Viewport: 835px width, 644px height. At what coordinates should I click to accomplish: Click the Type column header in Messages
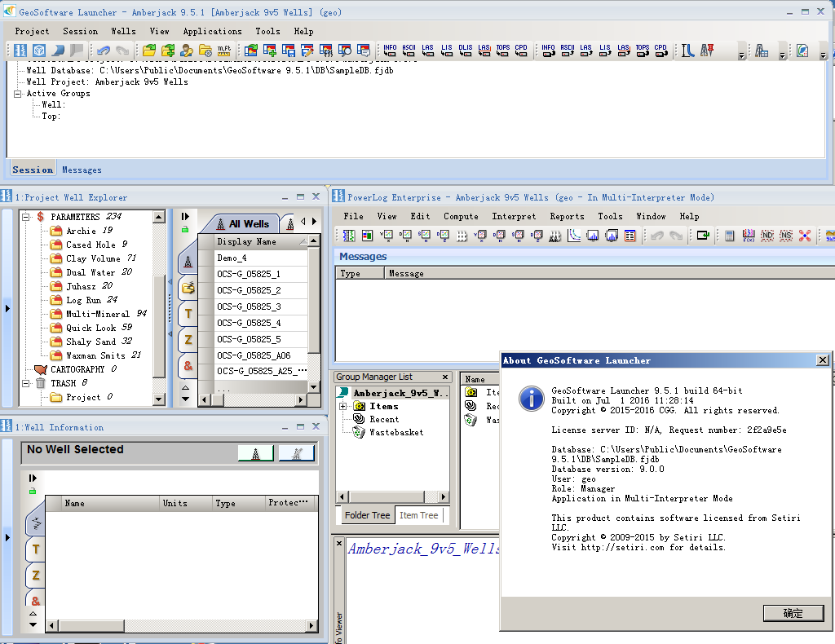(360, 273)
